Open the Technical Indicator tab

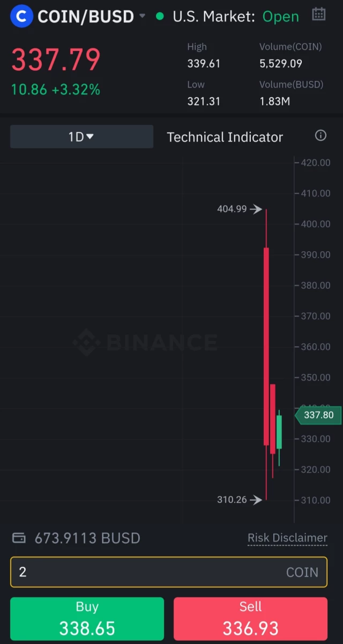point(225,137)
